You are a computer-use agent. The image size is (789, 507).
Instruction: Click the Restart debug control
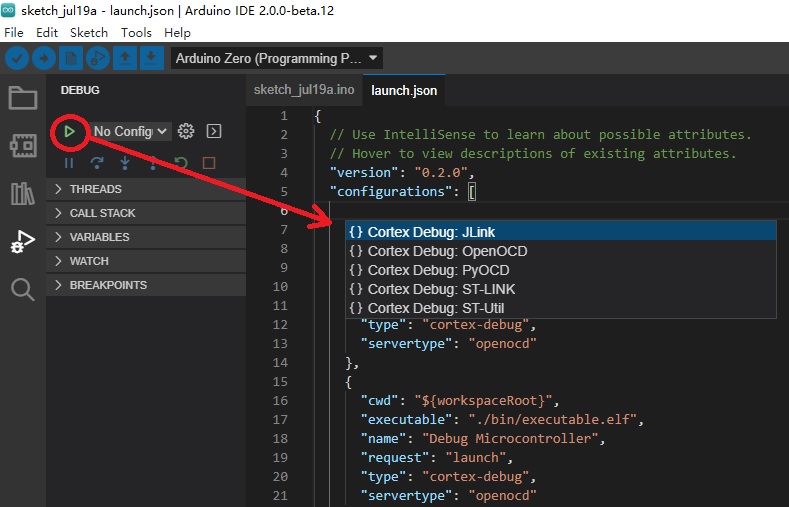click(181, 163)
